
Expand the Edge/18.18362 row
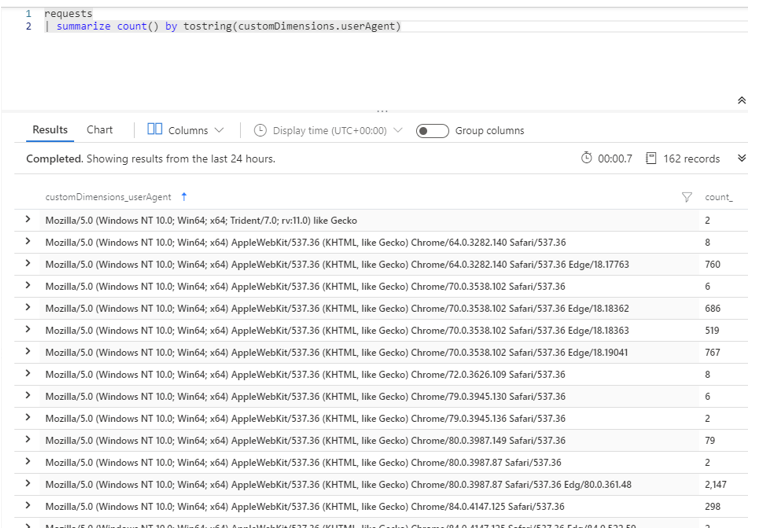pyautogui.click(x=28, y=307)
